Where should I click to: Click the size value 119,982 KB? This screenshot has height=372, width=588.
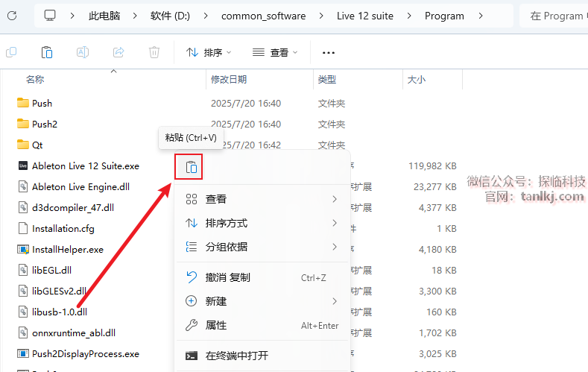[x=432, y=165]
